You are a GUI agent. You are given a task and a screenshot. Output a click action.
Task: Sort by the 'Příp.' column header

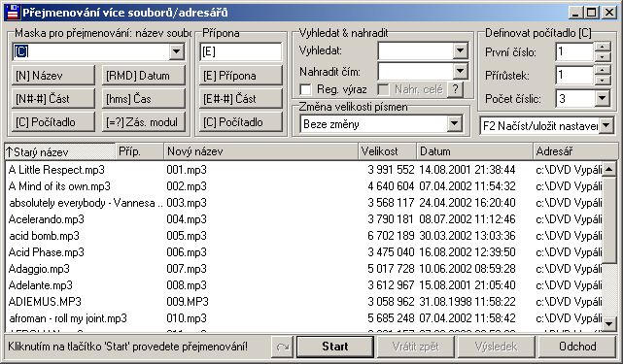[139, 151]
